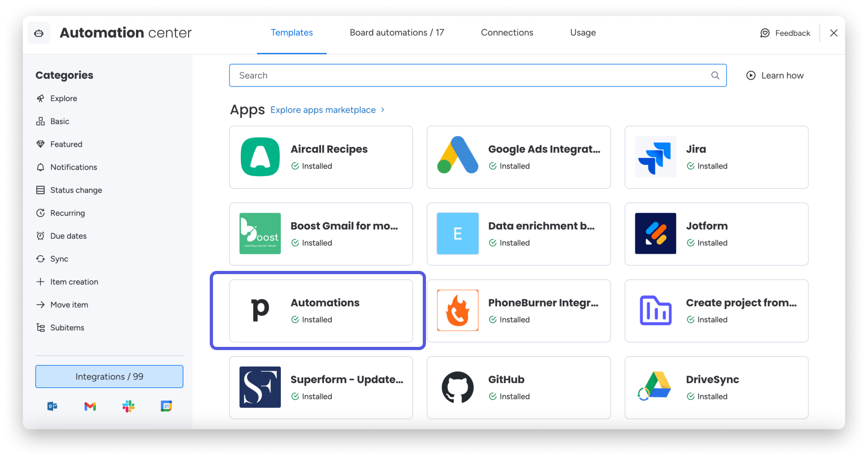Open the Item creation category
The height and width of the screenshot is (459, 868).
pyautogui.click(x=67, y=281)
